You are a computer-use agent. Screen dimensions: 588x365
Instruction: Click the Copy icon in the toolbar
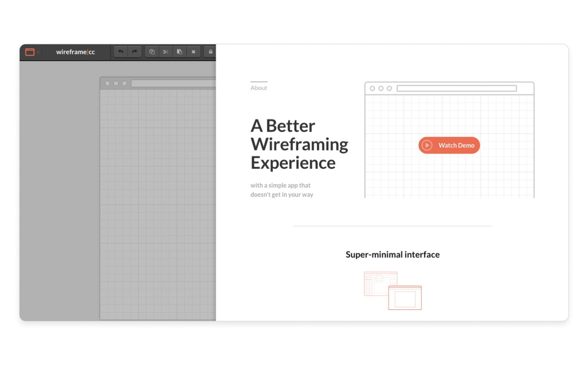(x=152, y=52)
